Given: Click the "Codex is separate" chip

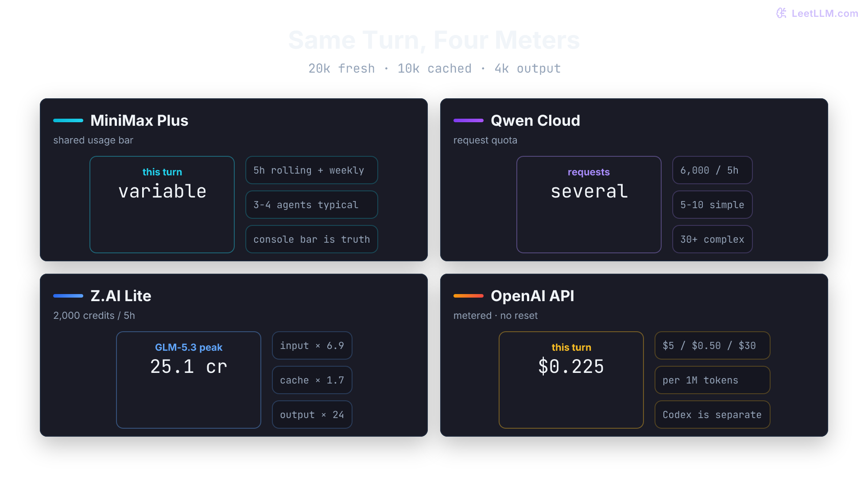Looking at the screenshot, I should (x=712, y=415).
